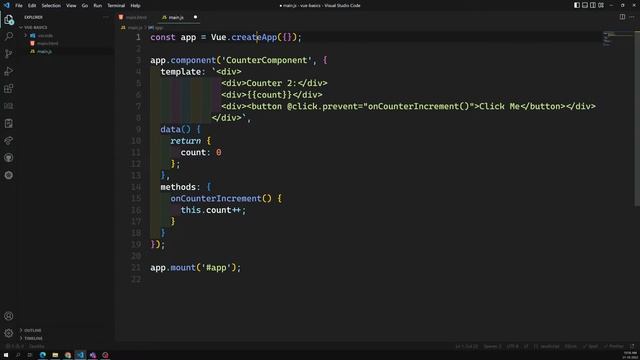Click the line and column indicator in status bar
This screenshot has width=640, height=360.
coord(466,346)
